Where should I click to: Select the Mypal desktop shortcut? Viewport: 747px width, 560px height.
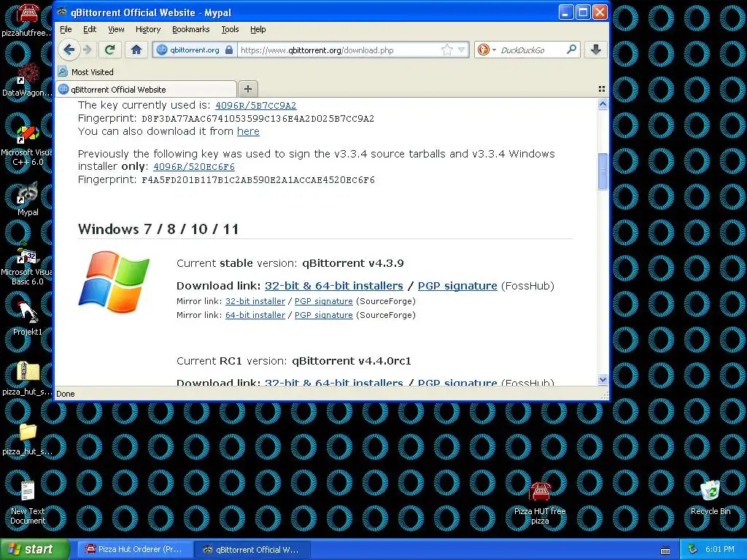click(27, 199)
